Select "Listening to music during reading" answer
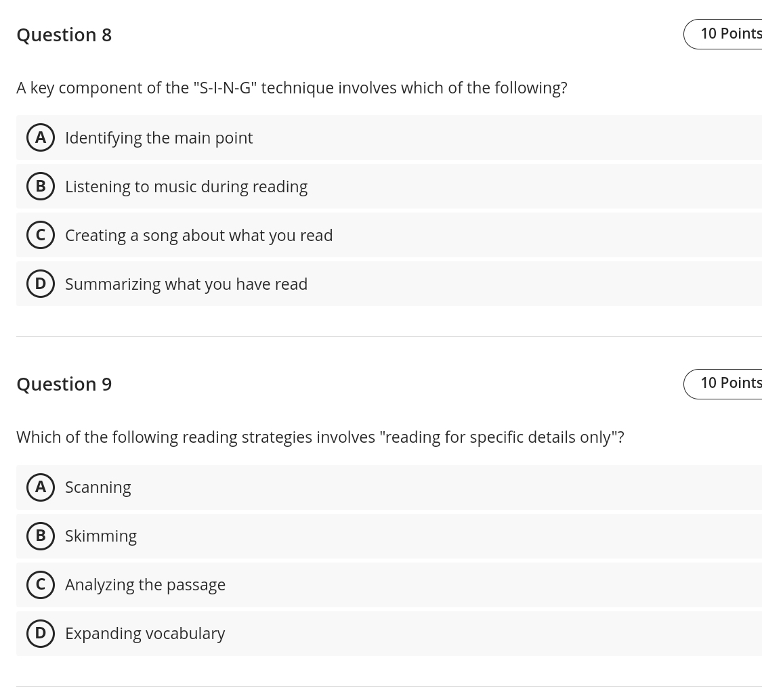 click(186, 186)
